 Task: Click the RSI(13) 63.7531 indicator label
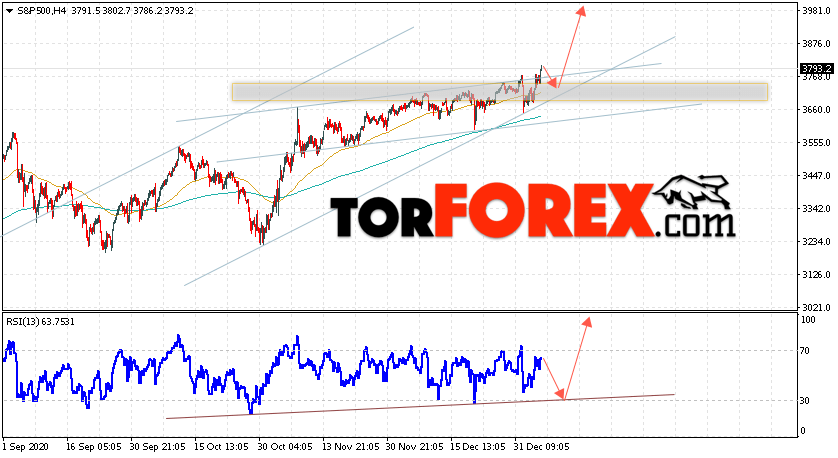pos(41,322)
